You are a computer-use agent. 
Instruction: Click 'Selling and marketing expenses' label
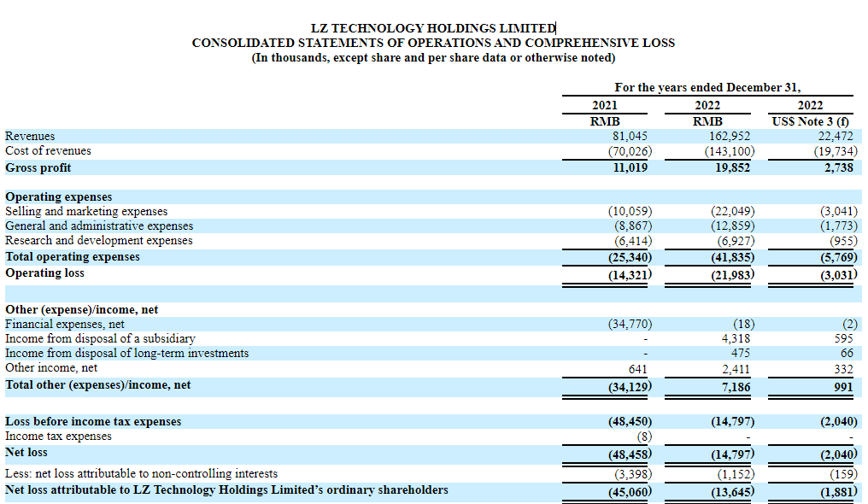[86, 211]
